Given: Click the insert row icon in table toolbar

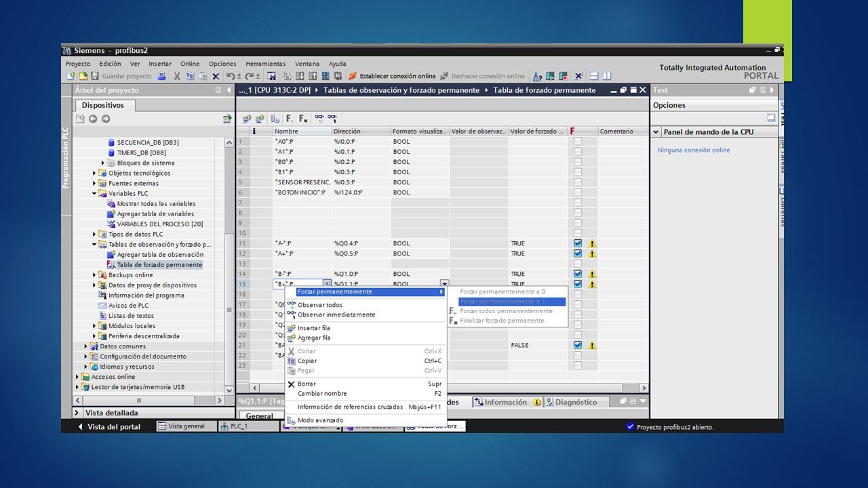Looking at the screenshot, I should pyautogui.click(x=247, y=118).
